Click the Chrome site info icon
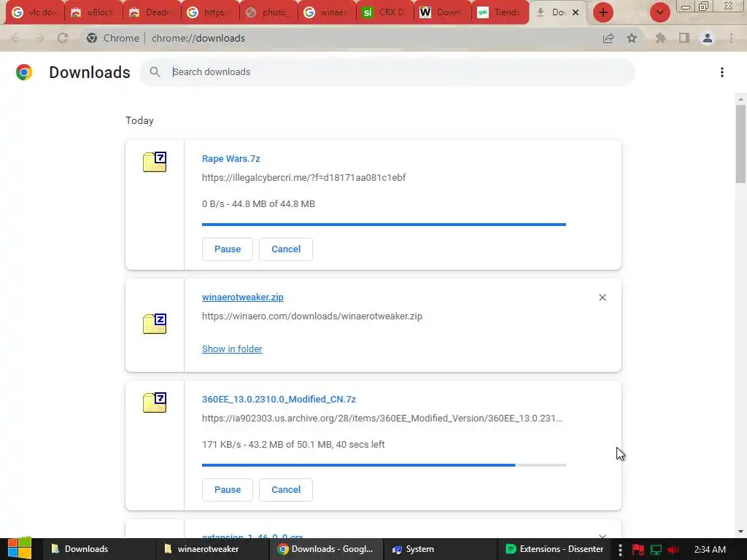The height and width of the screenshot is (560, 747). click(x=92, y=38)
